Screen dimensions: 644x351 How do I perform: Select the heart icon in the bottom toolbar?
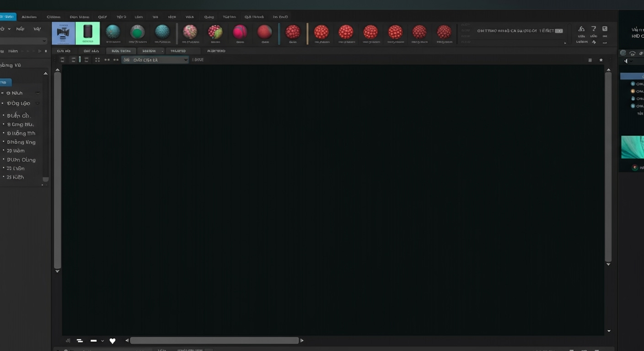pos(113,340)
